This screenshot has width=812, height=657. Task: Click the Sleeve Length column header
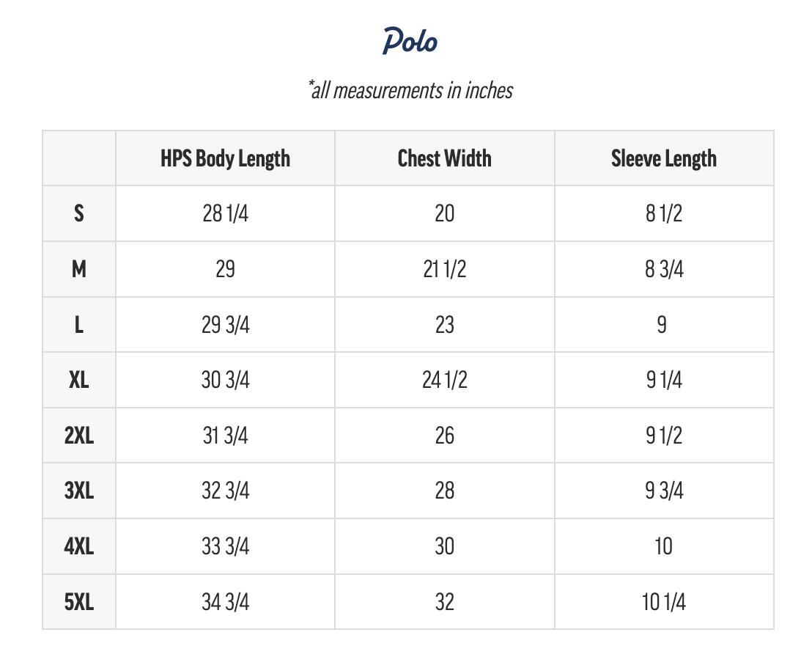click(x=663, y=158)
